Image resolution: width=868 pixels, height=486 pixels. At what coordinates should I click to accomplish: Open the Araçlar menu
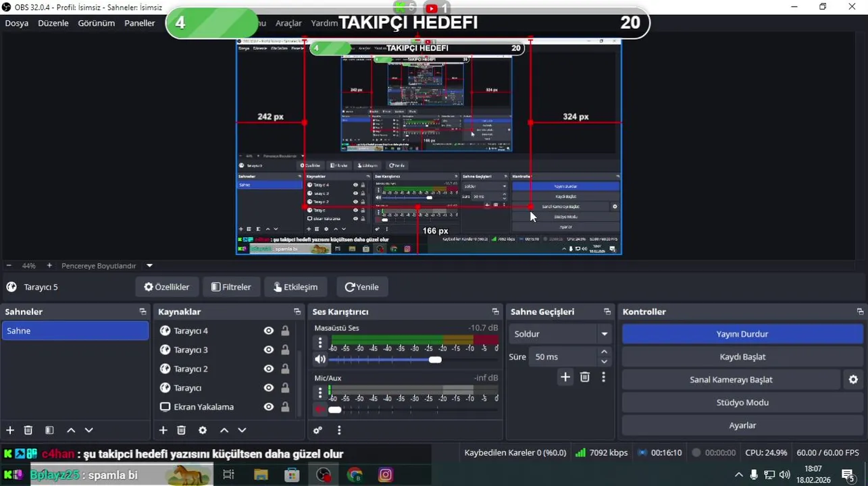(x=288, y=23)
